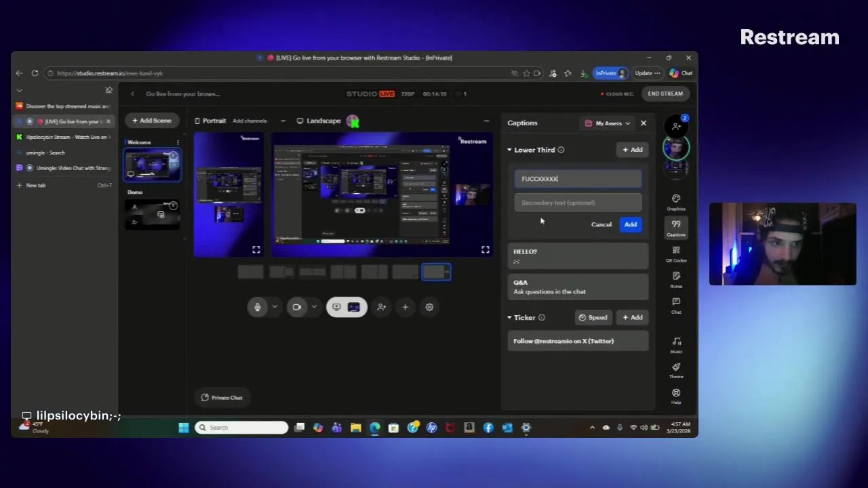Open the Private Chat button
Image resolution: width=868 pixels, height=488 pixels.
point(222,398)
